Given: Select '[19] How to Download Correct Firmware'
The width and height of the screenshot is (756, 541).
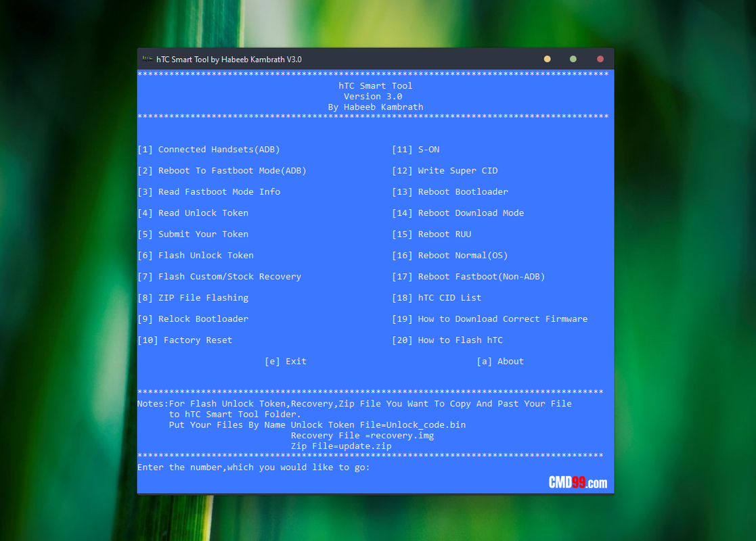Looking at the screenshot, I should coord(490,319).
